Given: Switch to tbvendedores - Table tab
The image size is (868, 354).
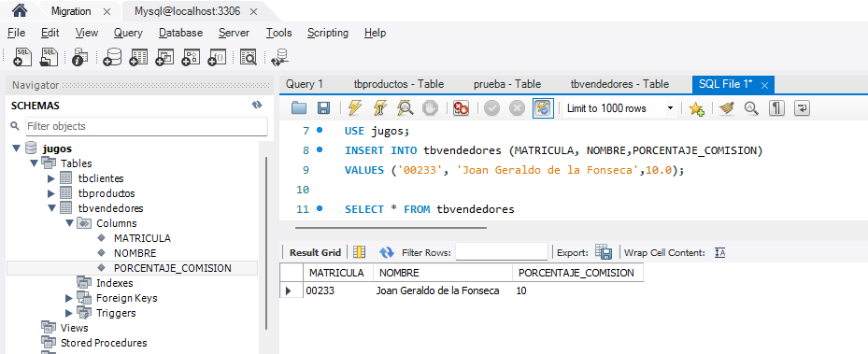Looking at the screenshot, I should point(620,84).
